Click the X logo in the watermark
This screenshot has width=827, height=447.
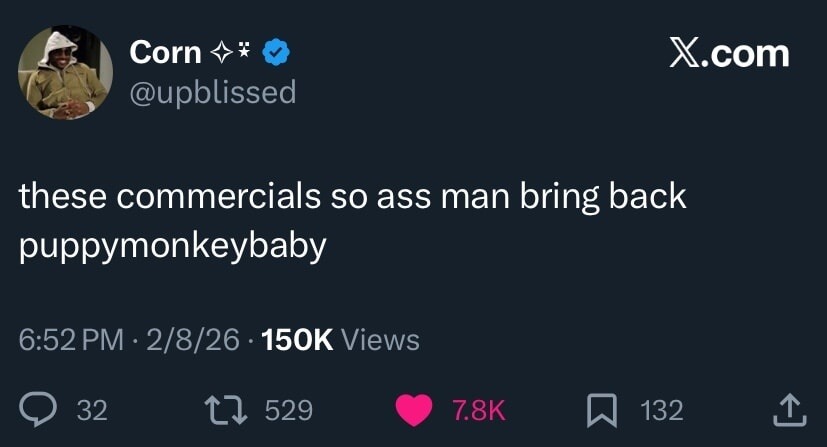coord(685,53)
